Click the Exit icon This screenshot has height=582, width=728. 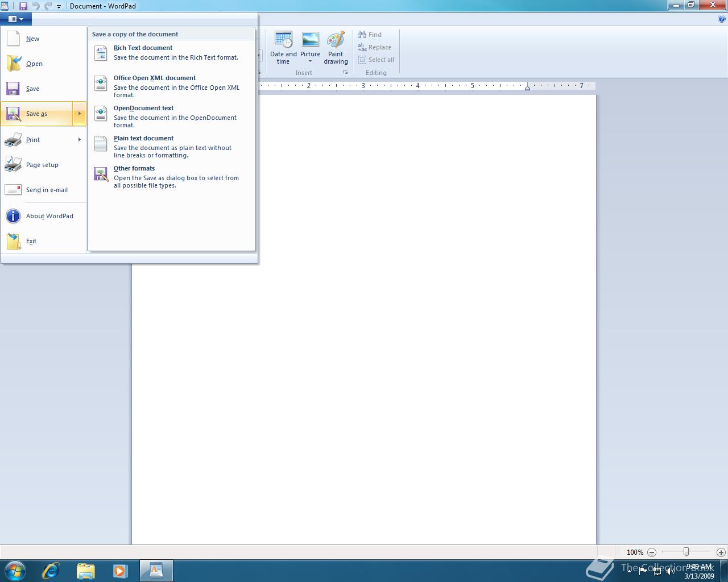click(13, 241)
